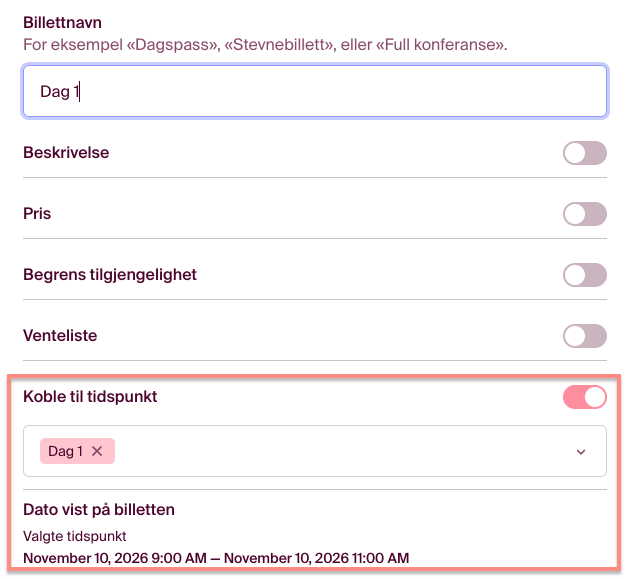Click the November 10, 2026 date range
The height and width of the screenshot is (579, 629).
click(x=216, y=558)
